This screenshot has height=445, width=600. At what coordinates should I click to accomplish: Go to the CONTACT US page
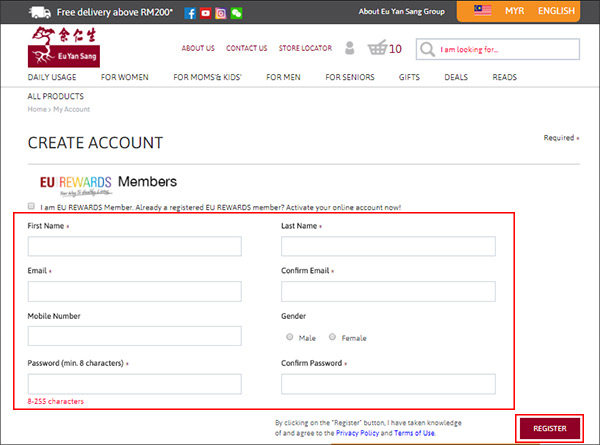coord(246,48)
